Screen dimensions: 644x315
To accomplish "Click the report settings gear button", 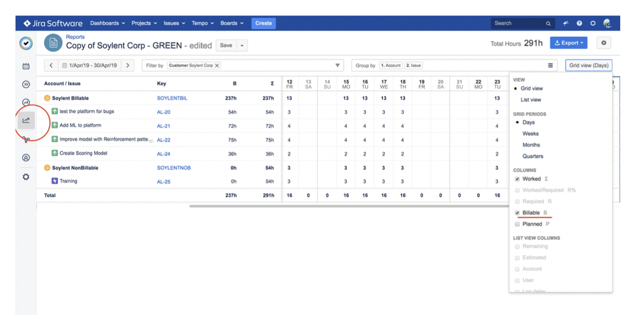I will (x=604, y=43).
